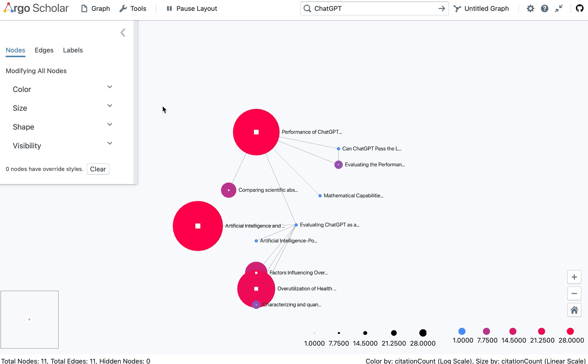
Task: Expand the Color section
Action: pyautogui.click(x=62, y=89)
